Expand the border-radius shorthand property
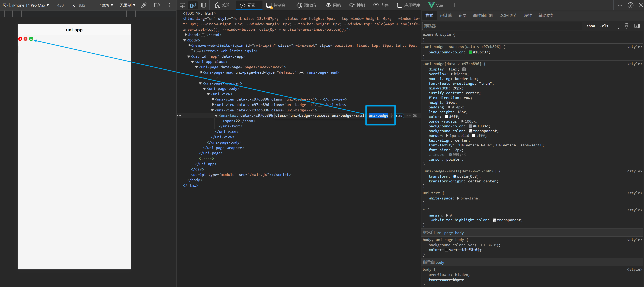The height and width of the screenshot is (287, 644). pos(462,121)
